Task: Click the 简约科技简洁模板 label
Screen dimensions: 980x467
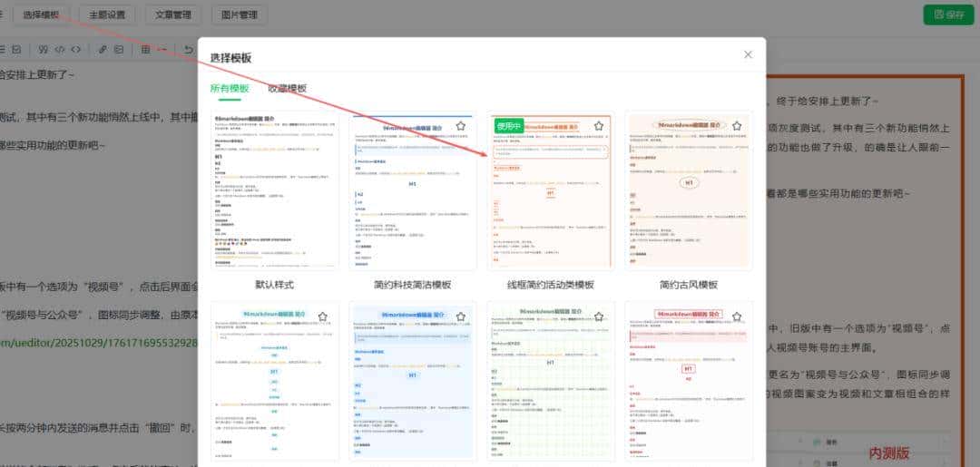Action: pos(413,285)
